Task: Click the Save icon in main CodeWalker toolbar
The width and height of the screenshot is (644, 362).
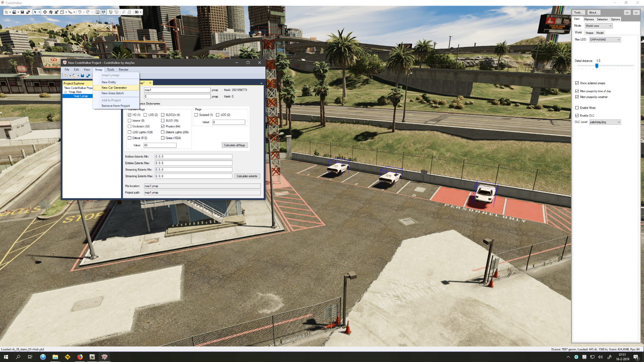Action: coord(22,12)
